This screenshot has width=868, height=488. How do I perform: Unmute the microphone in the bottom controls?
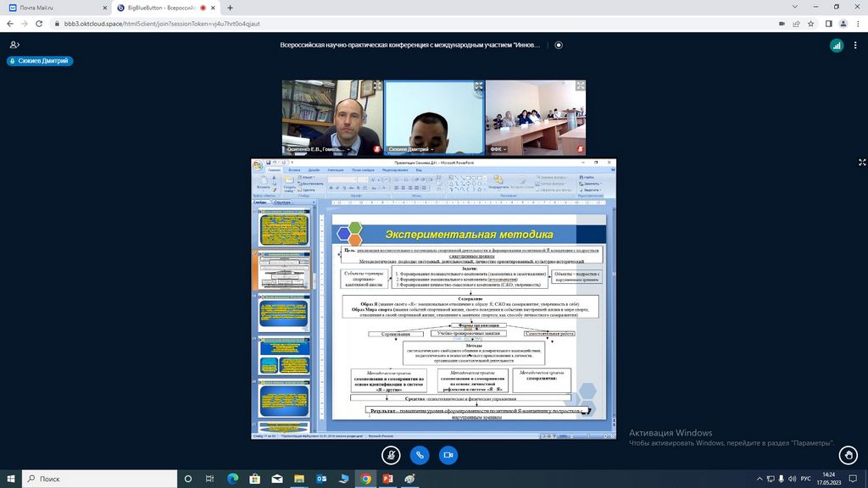click(x=391, y=455)
